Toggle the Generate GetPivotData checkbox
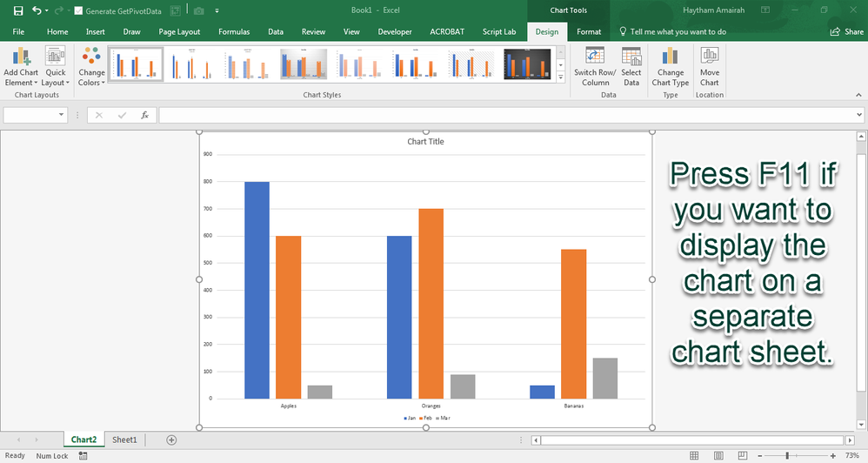 click(79, 11)
